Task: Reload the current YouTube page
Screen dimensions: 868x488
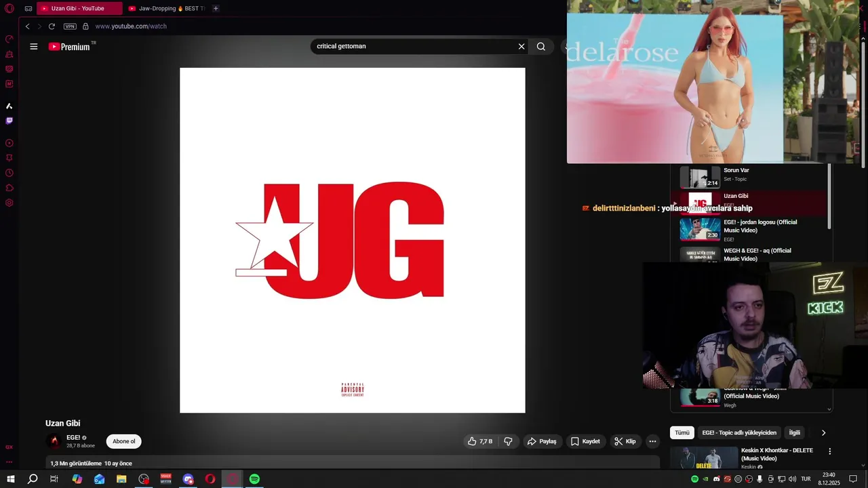Action: click(x=52, y=26)
